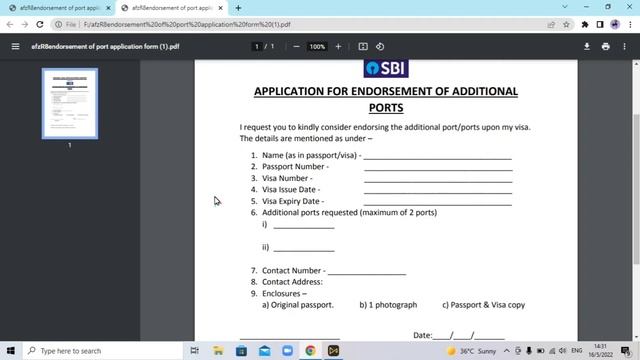Click the battery tray icon
640x360 pixels.
pyautogui.click(x=540, y=351)
